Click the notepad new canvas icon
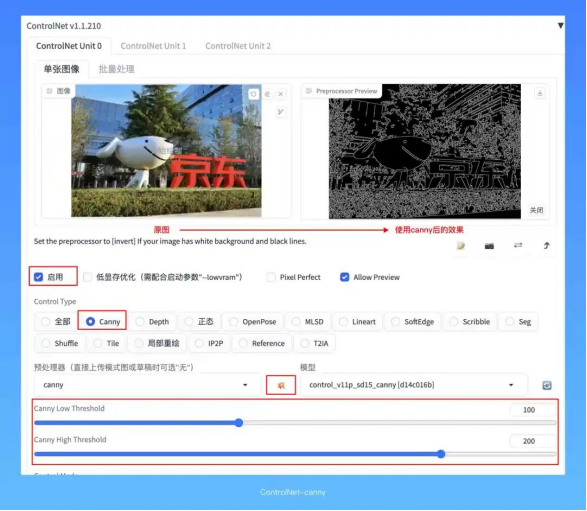This screenshot has width=587, height=511. tap(461, 246)
